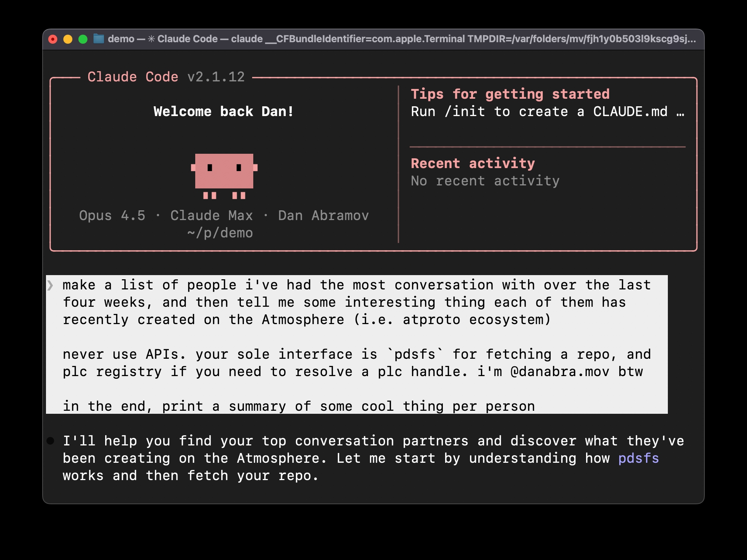Click the black bullet before assistant reply
The image size is (747, 560).
tap(51, 441)
